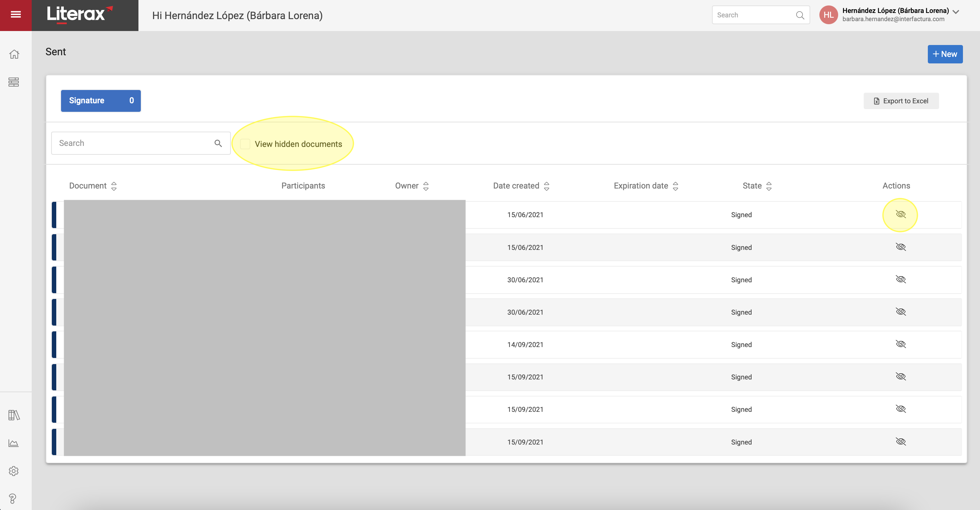Sort by Date created column
Image resolution: width=980 pixels, height=510 pixels.
coord(546,186)
